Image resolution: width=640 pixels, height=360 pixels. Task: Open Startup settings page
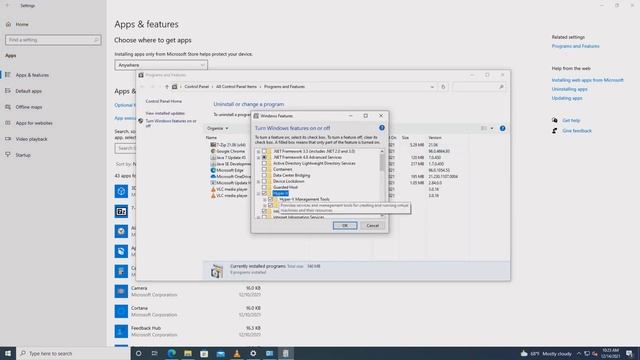(23, 155)
